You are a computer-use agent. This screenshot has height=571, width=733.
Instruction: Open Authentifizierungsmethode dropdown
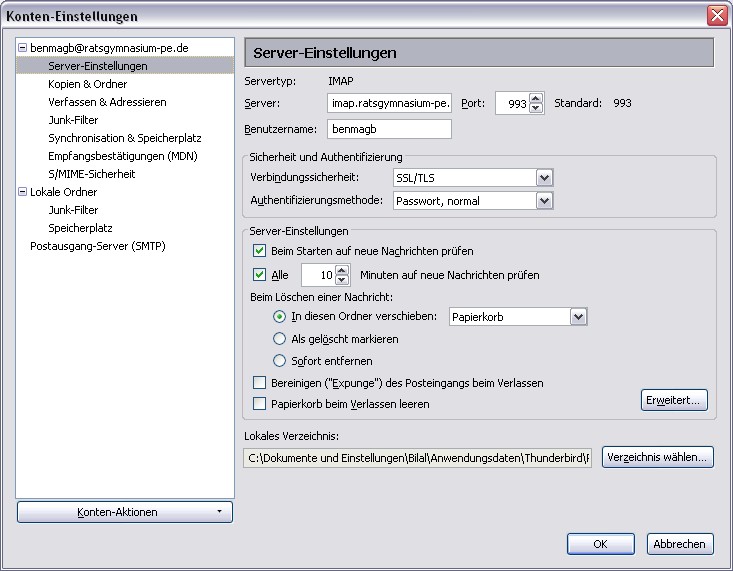544,201
